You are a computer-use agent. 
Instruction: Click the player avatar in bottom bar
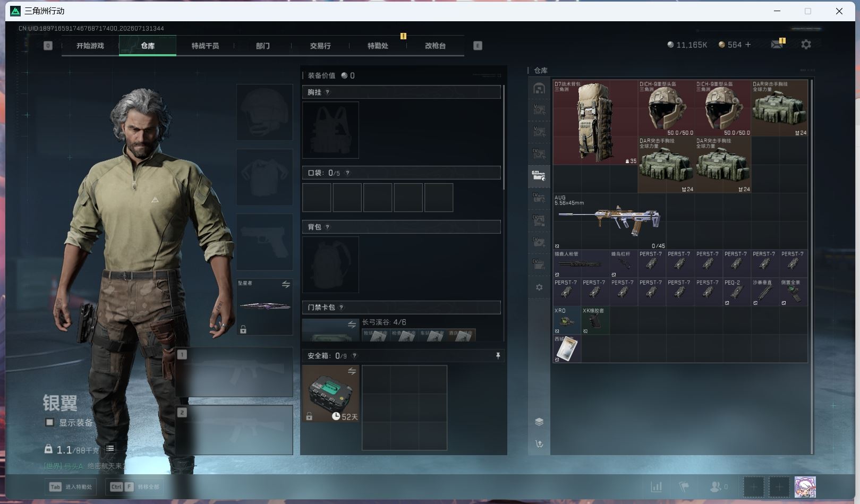coord(805,487)
